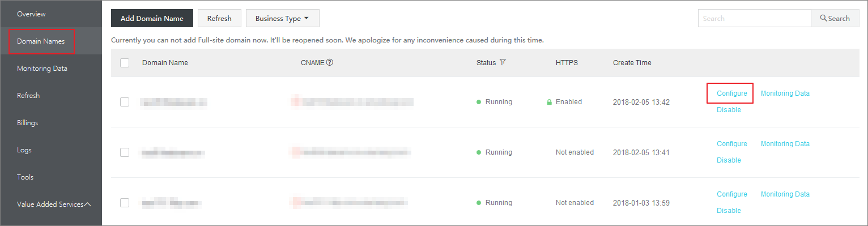Viewport: 868px width, 226px height.
Task: Click the HTTPS lock icon on first row
Action: pyautogui.click(x=549, y=103)
